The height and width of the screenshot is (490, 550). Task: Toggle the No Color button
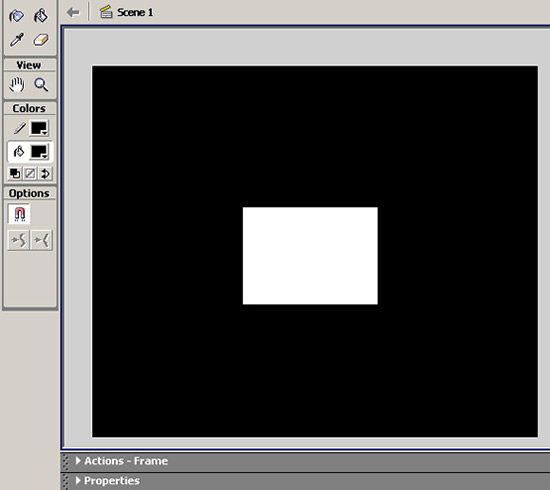coord(30,173)
